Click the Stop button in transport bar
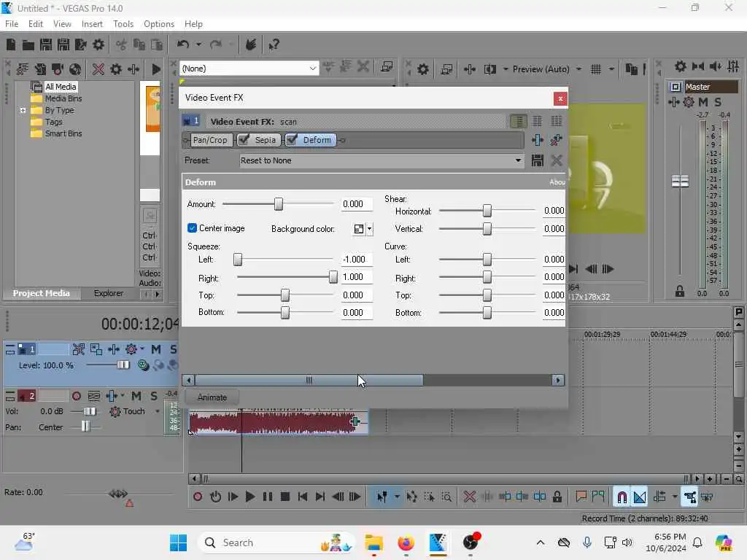The width and height of the screenshot is (747, 560). (285, 497)
